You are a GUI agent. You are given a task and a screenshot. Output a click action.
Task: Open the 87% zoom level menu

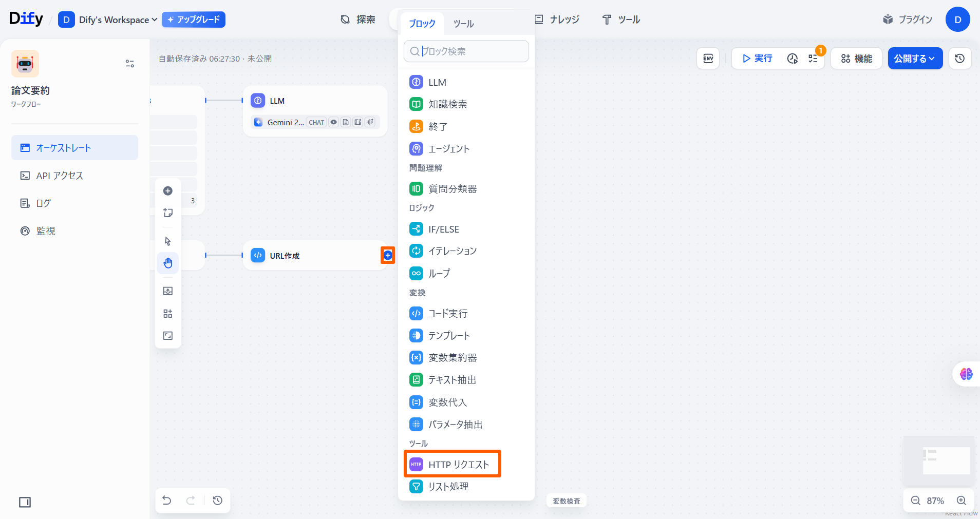[x=935, y=501]
